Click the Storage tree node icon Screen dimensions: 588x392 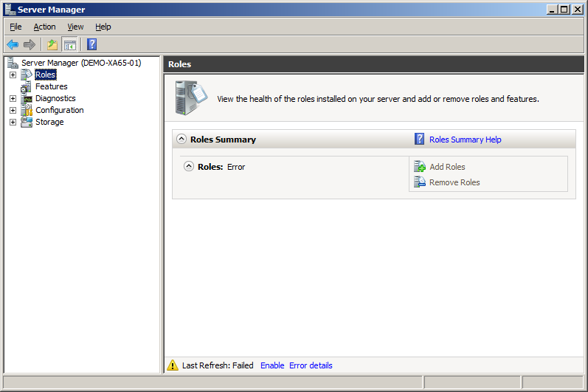tap(27, 122)
